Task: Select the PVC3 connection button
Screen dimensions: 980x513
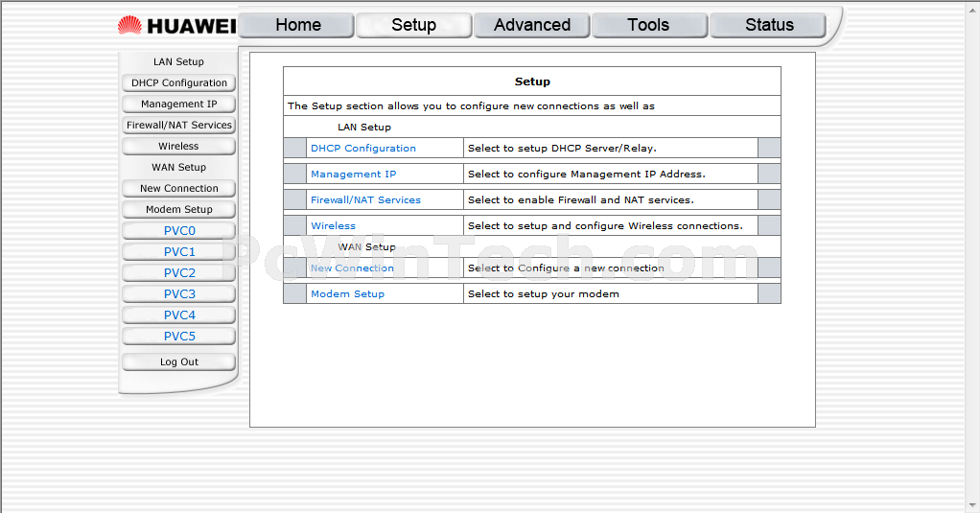Action: pos(178,294)
